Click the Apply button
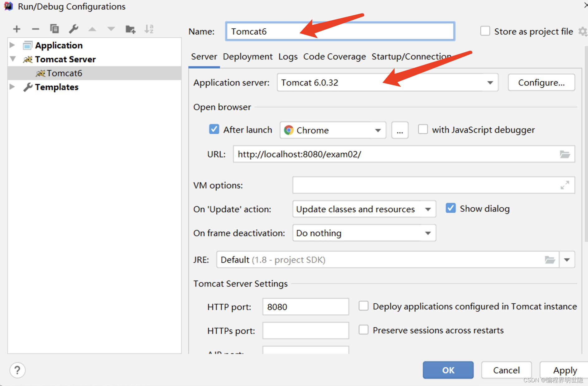 click(564, 370)
